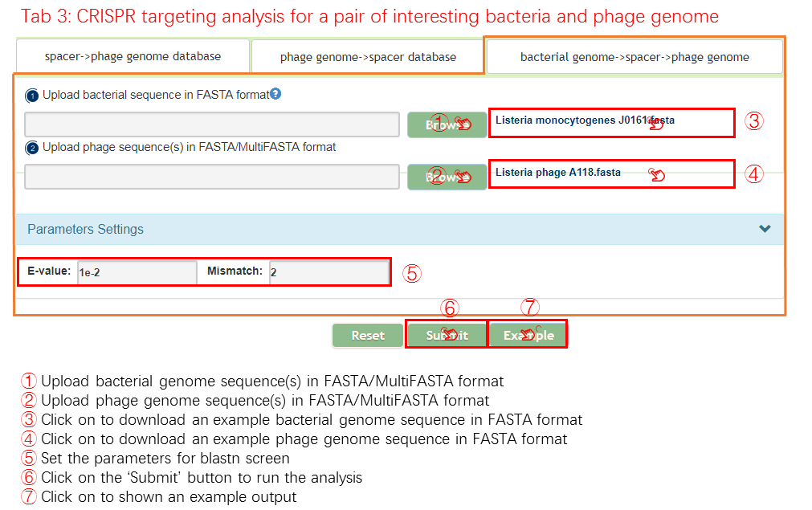812x510 pixels.
Task: Focus the Mismatch input box
Action: [x=328, y=272]
